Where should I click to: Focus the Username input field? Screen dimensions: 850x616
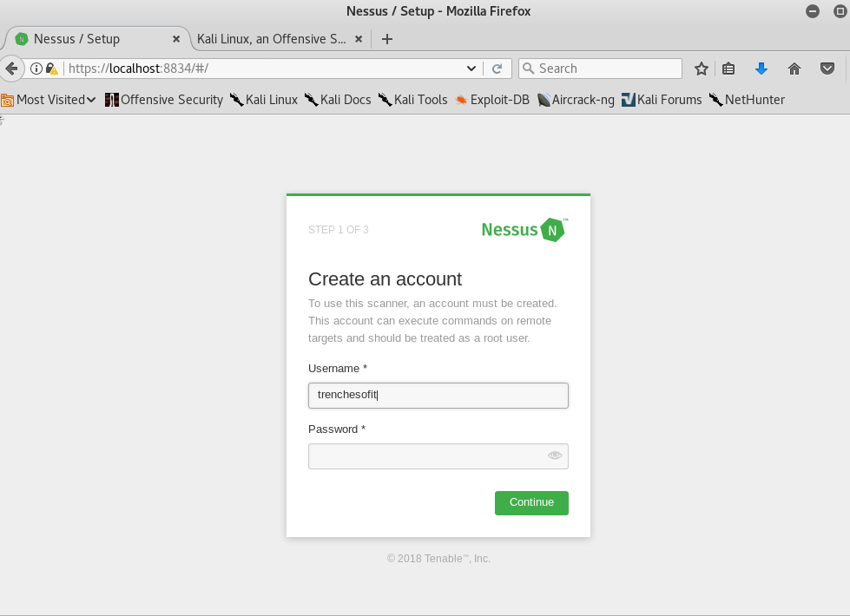click(438, 396)
